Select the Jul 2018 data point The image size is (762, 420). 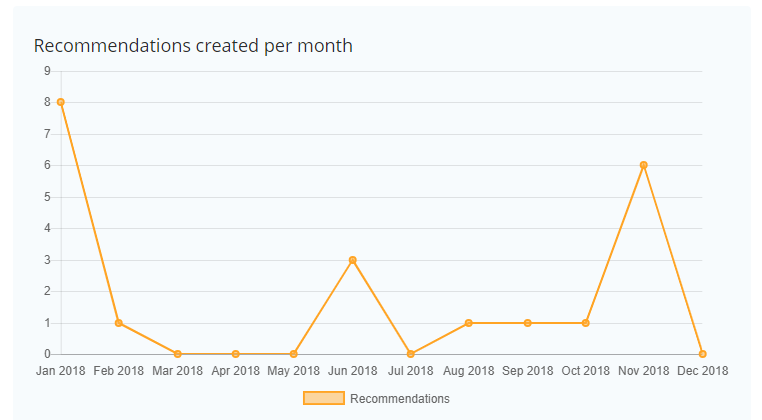coord(410,354)
